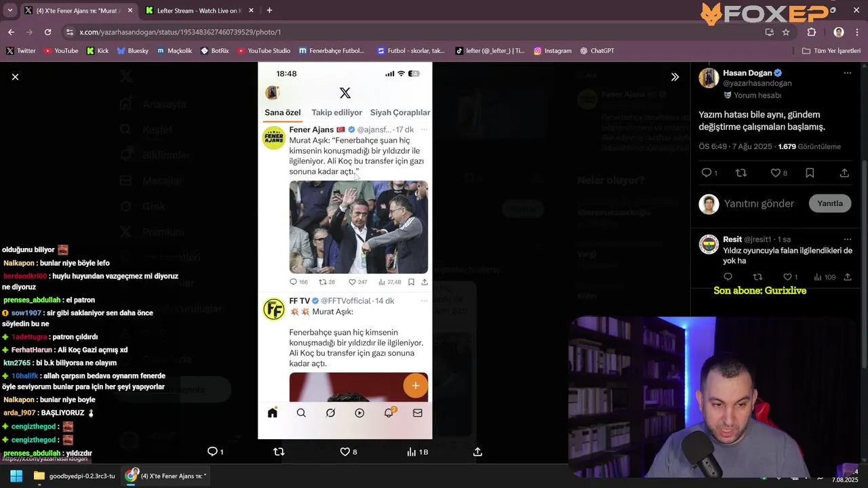Open the 1.679 Görüntüleme view count
The image size is (868, 488).
[809, 146]
